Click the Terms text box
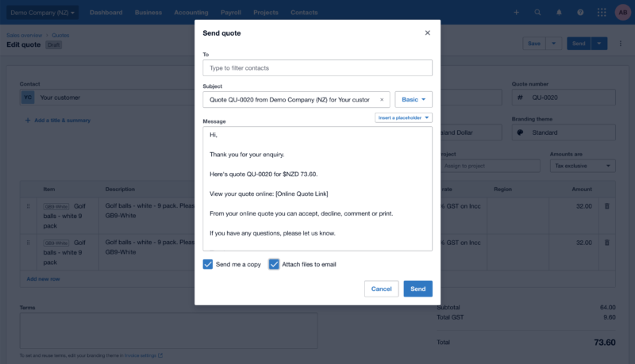This screenshot has width=635, height=364. tap(168, 331)
